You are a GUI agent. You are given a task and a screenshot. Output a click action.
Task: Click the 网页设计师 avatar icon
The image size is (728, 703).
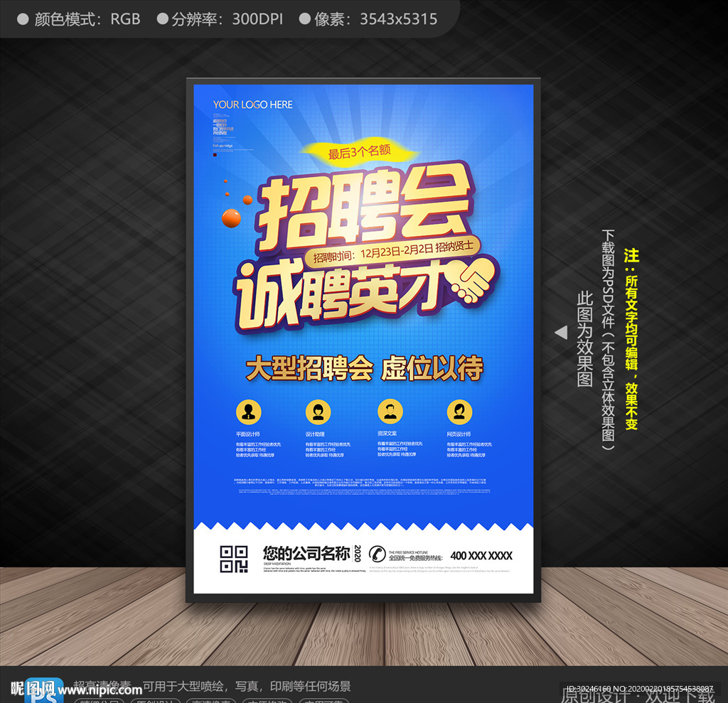460,412
